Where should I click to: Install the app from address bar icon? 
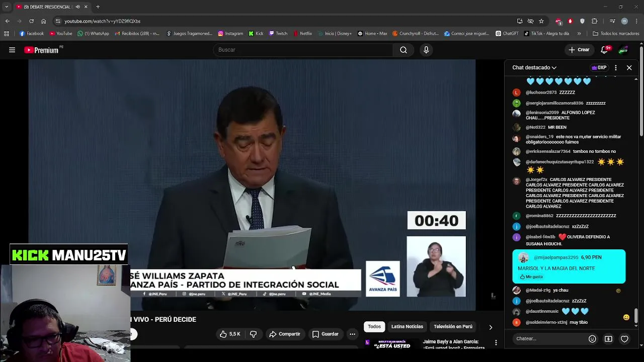[x=520, y=21]
